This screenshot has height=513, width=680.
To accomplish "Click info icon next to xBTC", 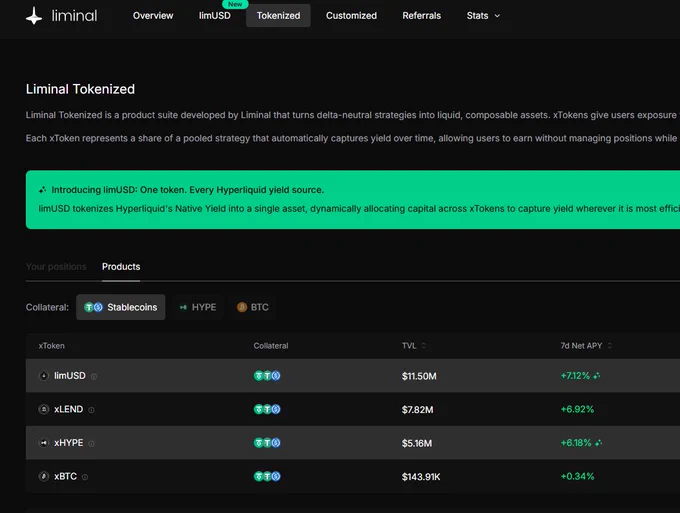I will point(85,477).
